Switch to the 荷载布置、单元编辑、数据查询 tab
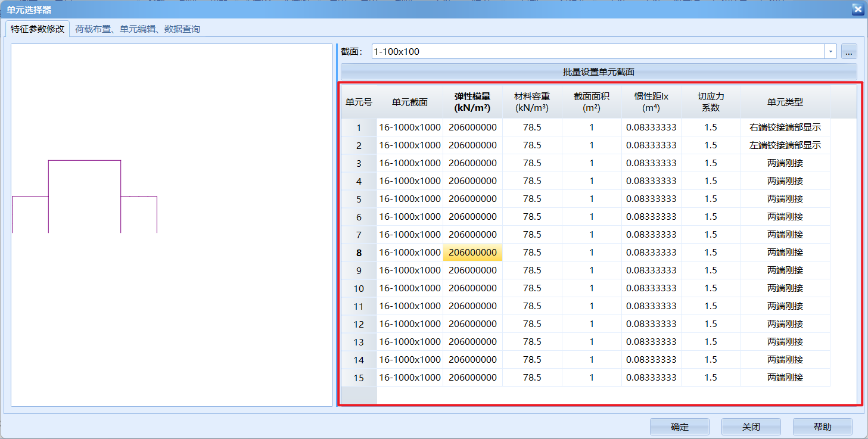Screen dimensions: 868x439 136,28
